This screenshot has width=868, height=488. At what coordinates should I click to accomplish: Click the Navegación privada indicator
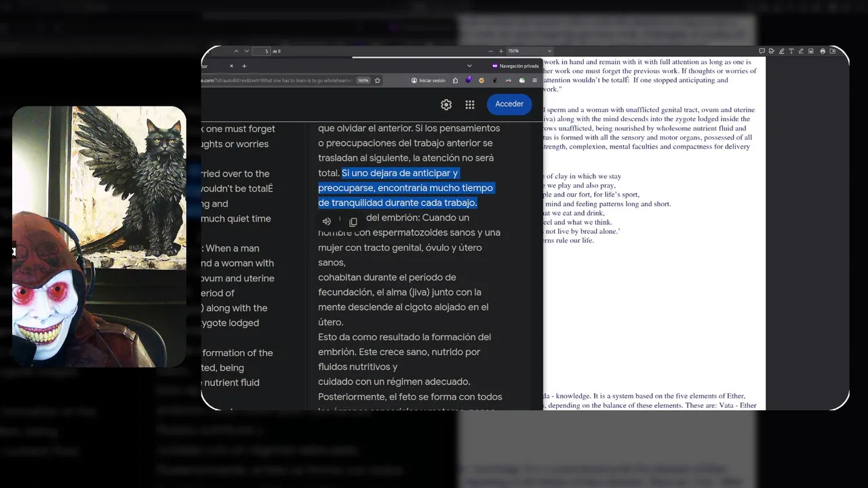pyautogui.click(x=515, y=66)
